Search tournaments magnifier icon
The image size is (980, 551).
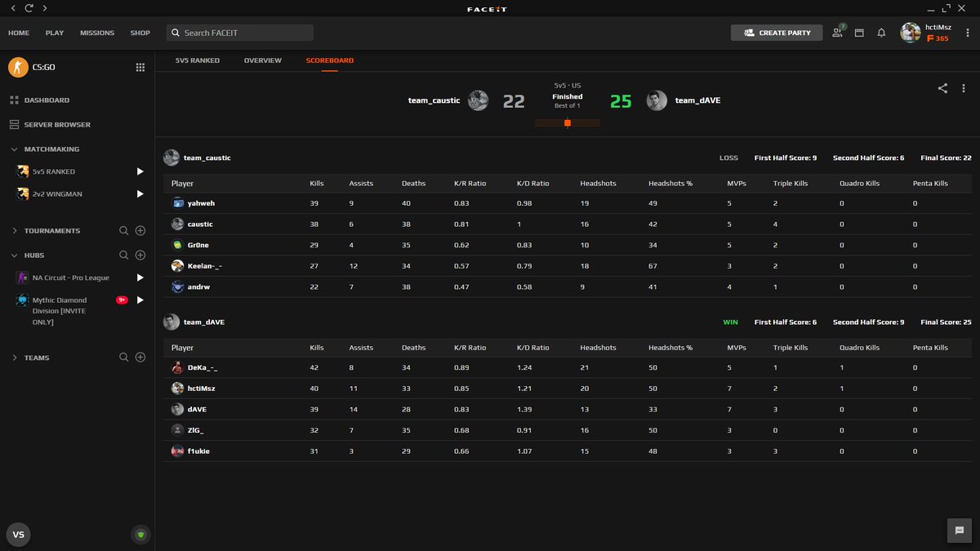[x=124, y=231]
